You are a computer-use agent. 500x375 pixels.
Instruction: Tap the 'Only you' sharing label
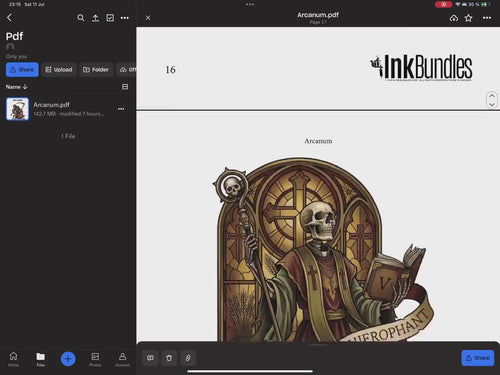pyautogui.click(x=16, y=56)
